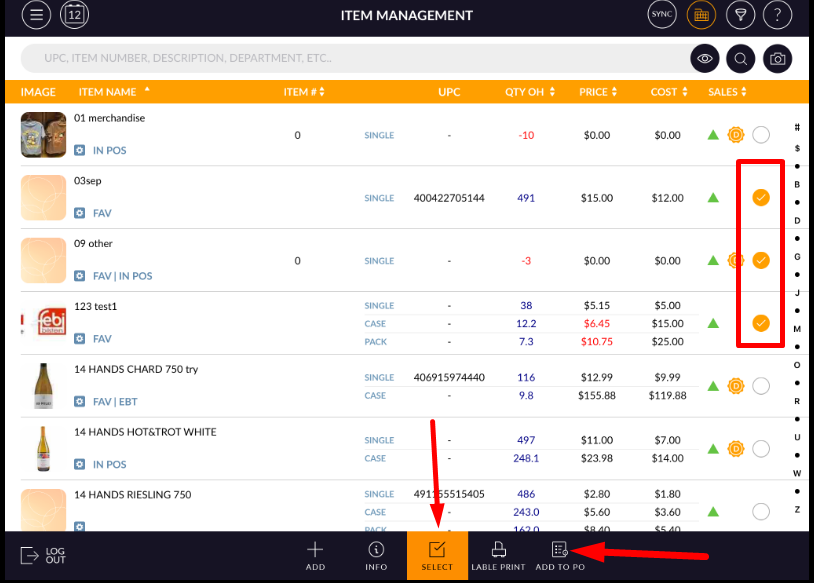Click SELECT in bottom bar
Viewport: 814px width, 583px height.
[x=437, y=555]
